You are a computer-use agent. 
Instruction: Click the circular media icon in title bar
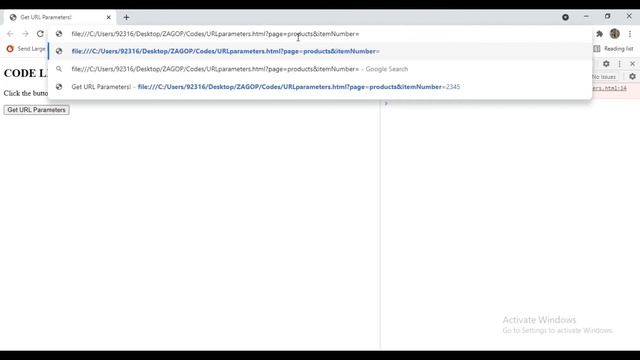(x=565, y=17)
